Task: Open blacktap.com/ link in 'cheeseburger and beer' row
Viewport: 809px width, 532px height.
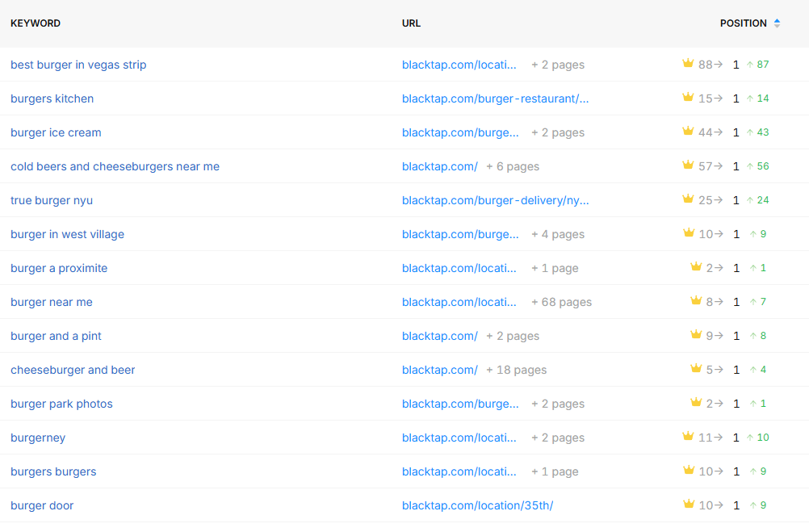Action: coord(439,370)
